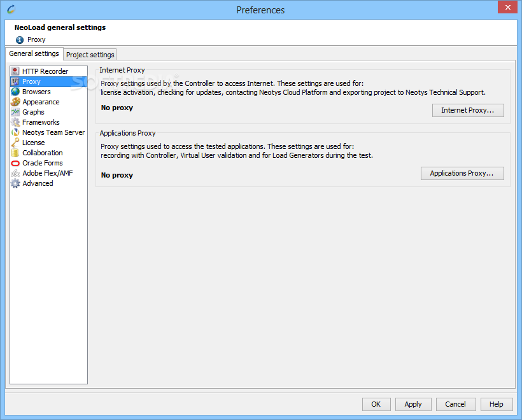The image size is (522, 420).
Task: Click the Collaboration database icon
Action: tap(15, 153)
